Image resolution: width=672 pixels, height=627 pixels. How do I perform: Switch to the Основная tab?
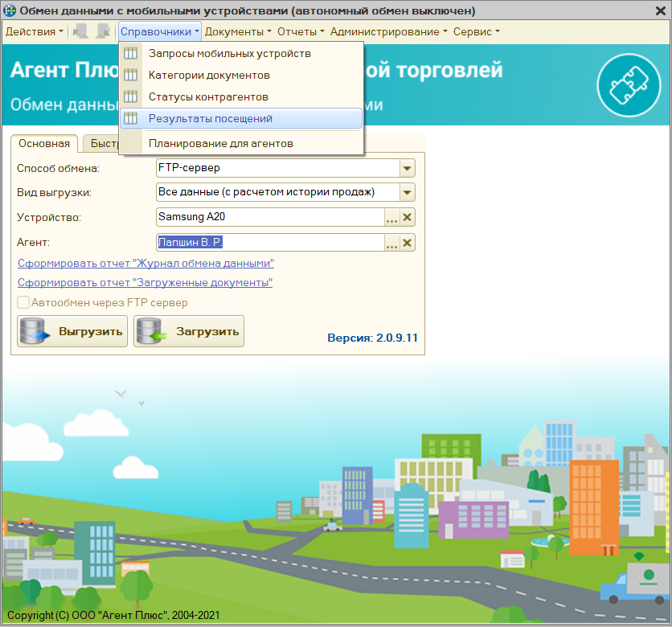[44, 144]
